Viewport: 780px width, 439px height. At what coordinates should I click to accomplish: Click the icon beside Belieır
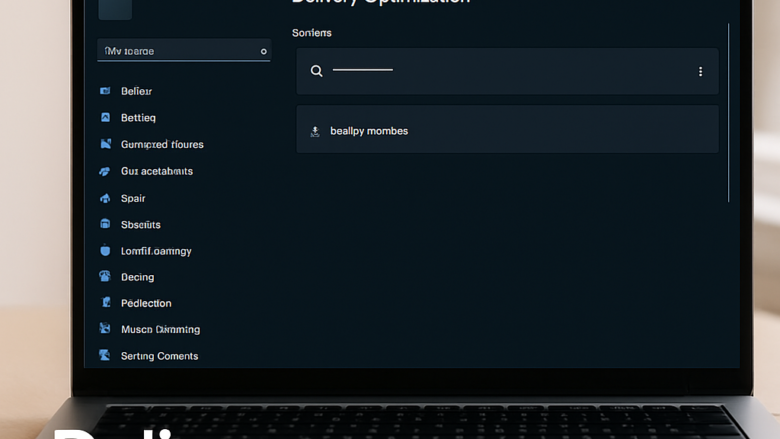tap(105, 90)
